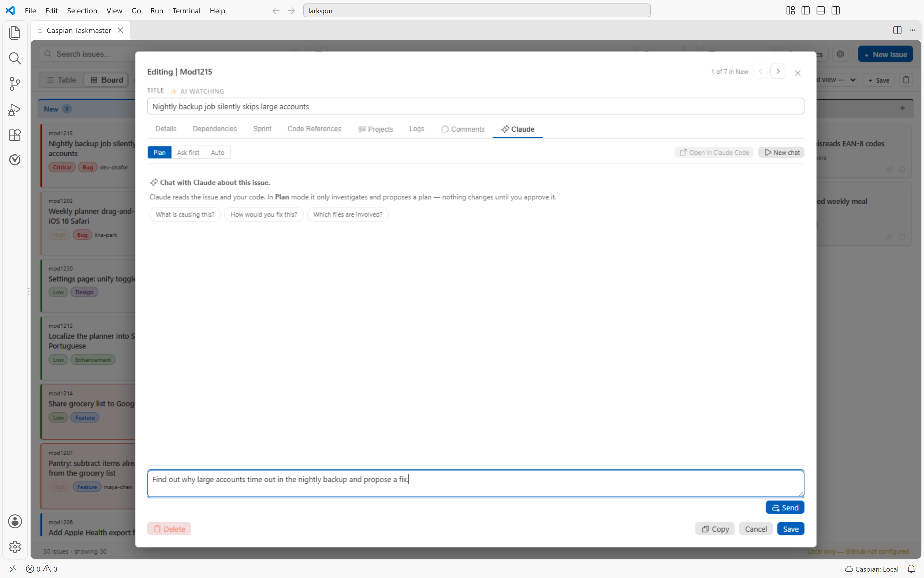924x578 pixels.
Task: Select Plan mode
Action: click(160, 153)
